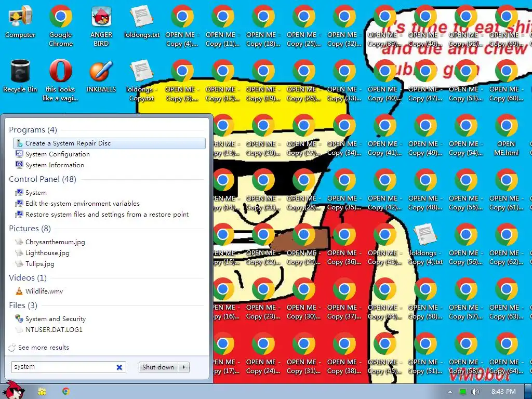Screen dimensions: 532x399
Task: Select 'OPEN ME - Copy (33)' icon
Action: 344,80
